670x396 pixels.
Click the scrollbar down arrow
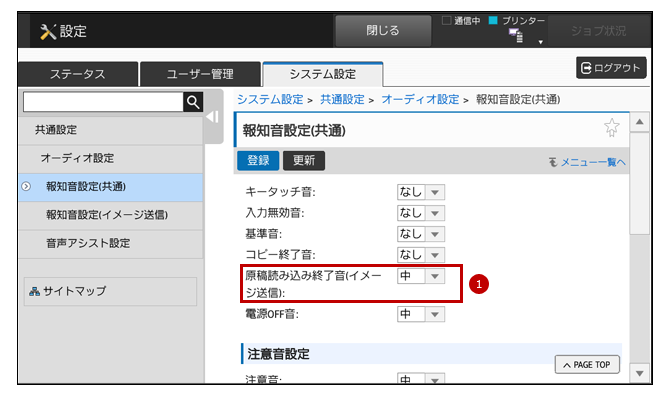click(x=639, y=374)
